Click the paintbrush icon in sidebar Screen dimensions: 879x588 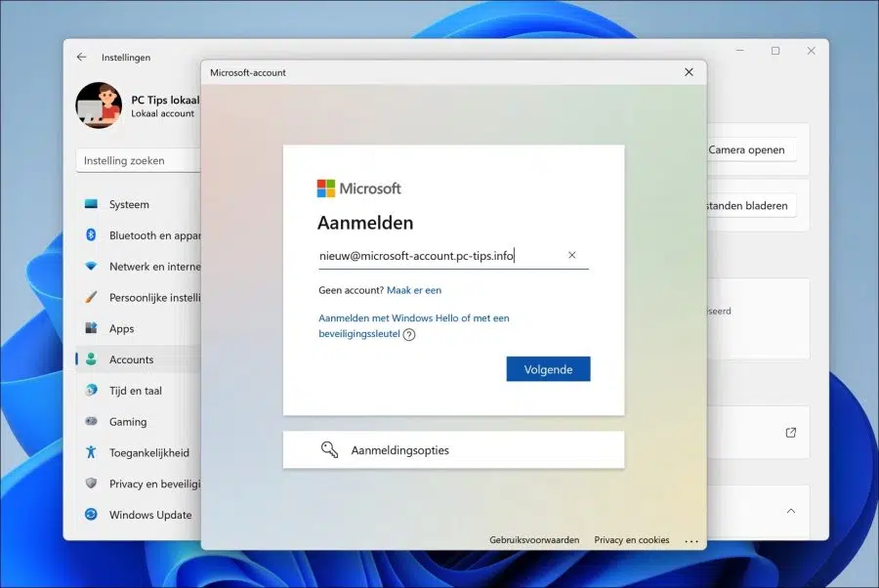[91, 297]
